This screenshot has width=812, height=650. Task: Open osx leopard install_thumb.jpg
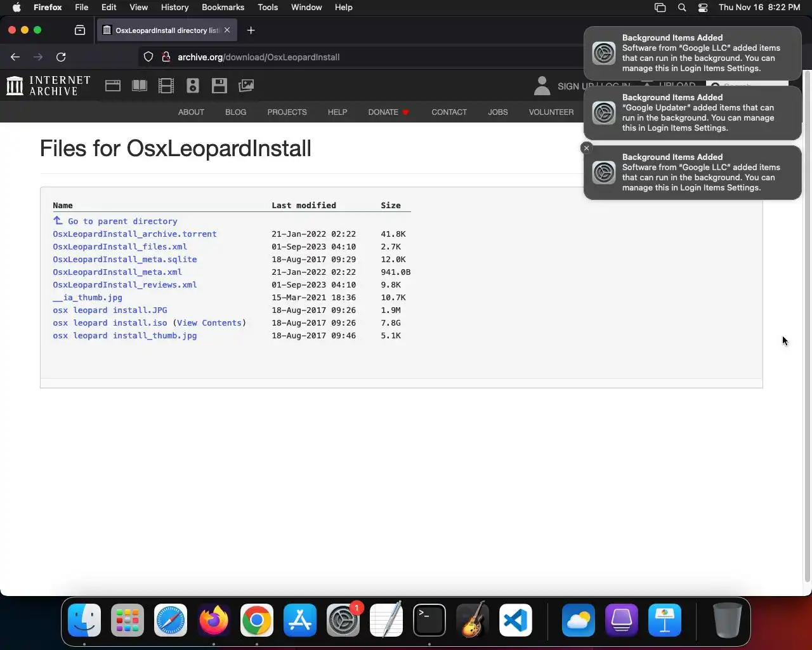(x=125, y=336)
